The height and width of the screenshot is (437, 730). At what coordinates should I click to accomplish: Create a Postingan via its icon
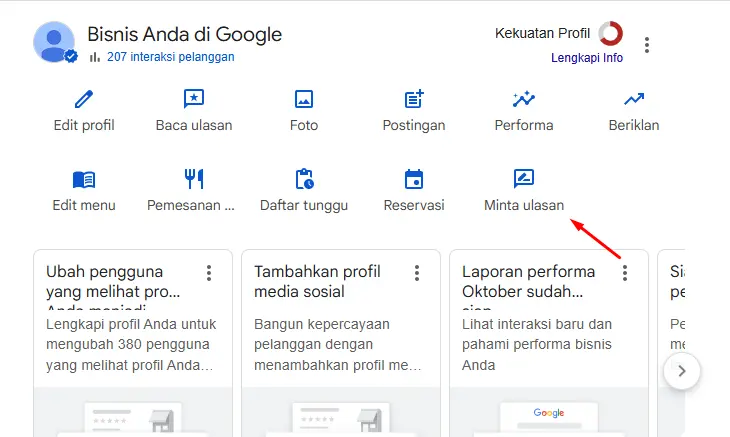pos(414,99)
